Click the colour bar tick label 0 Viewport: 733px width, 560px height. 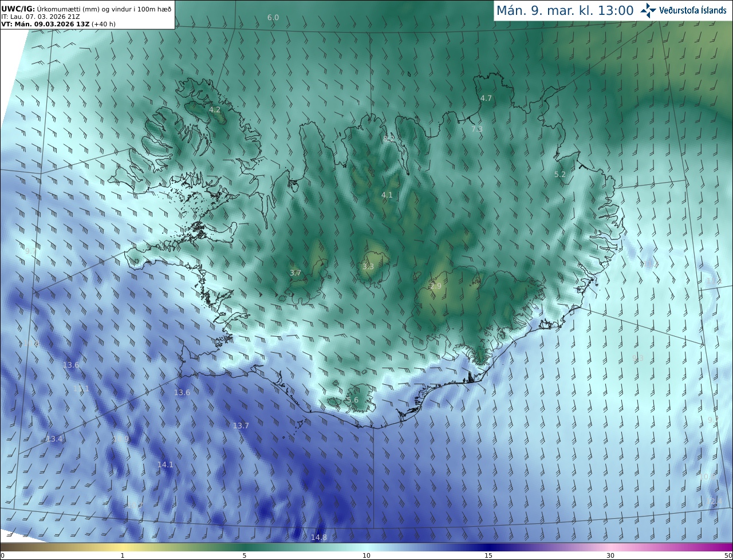tap(2, 556)
